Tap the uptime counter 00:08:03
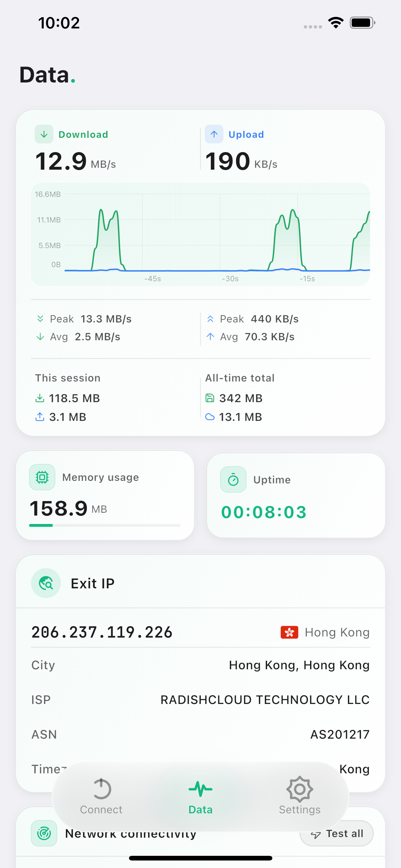Viewport: 401px width, 868px height. click(x=264, y=512)
